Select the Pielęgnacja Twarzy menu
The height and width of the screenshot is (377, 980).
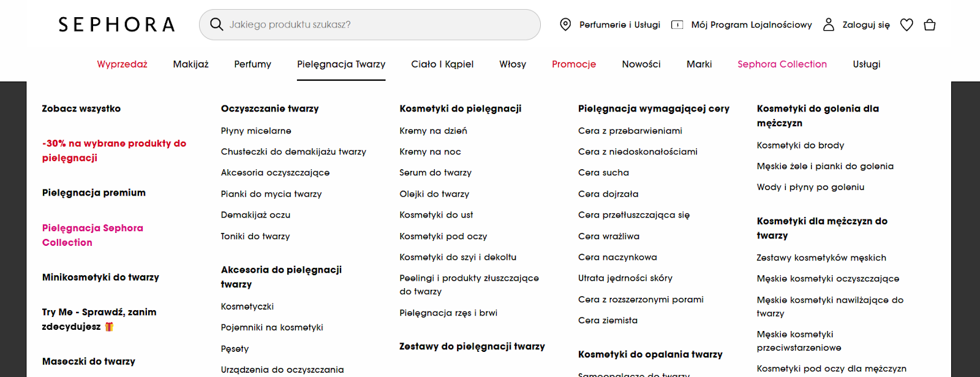(341, 64)
